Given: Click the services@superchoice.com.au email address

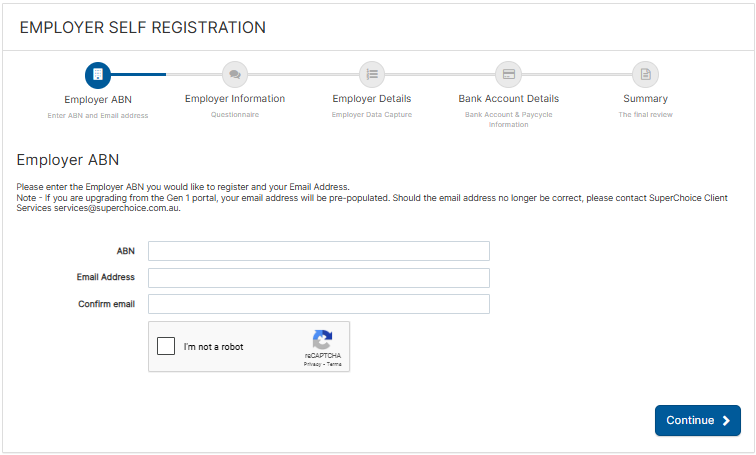Looking at the screenshot, I should 117,208.
